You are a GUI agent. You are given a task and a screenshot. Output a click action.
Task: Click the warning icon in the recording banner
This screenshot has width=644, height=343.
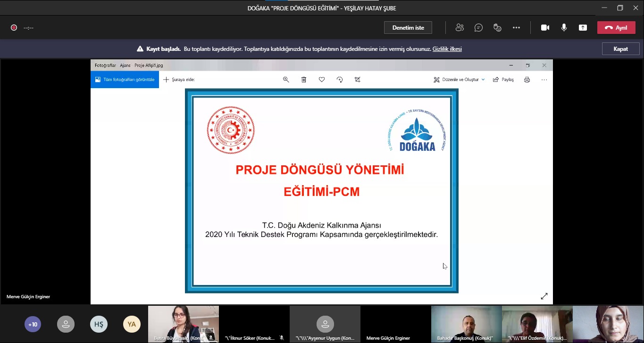[x=140, y=49]
